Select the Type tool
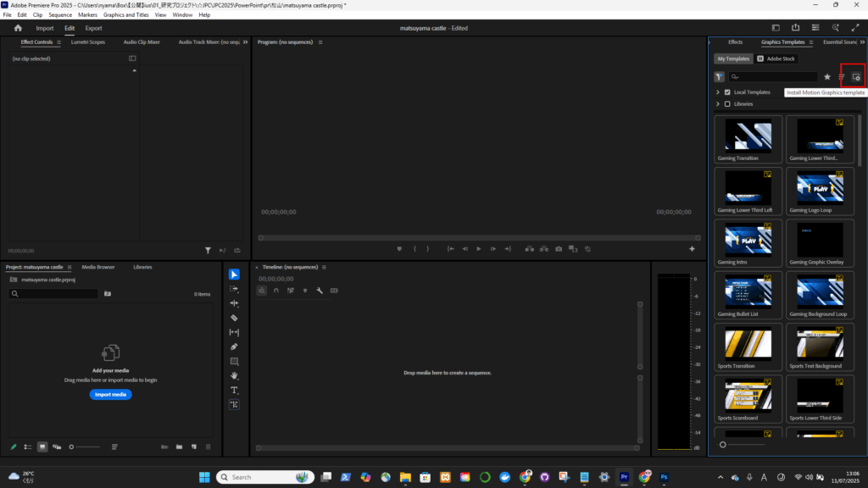868x488 pixels. [234, 390]
